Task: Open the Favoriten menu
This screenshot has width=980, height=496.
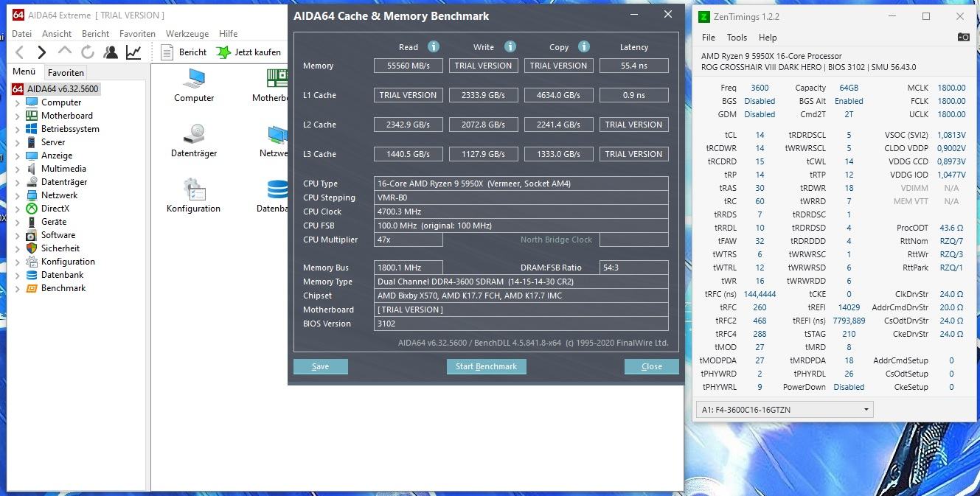Action: click(137, 33)
